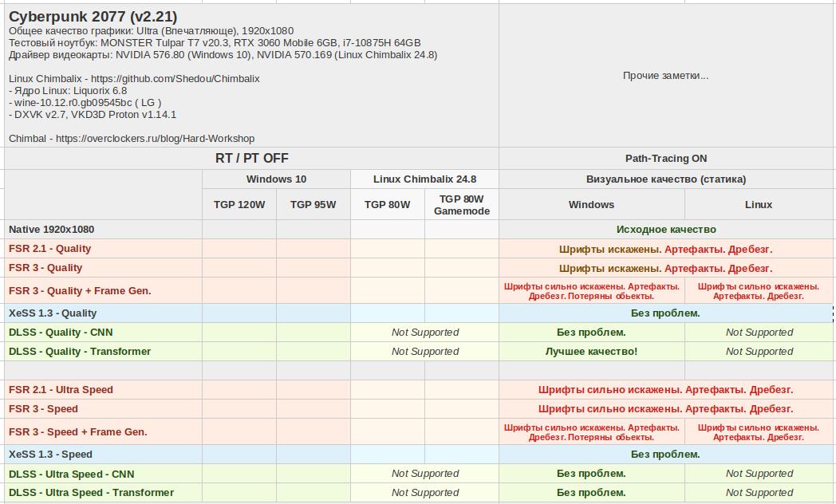Click the "FSR 3 - Speed + Frame Gen." row label

(x=77, y=432)
